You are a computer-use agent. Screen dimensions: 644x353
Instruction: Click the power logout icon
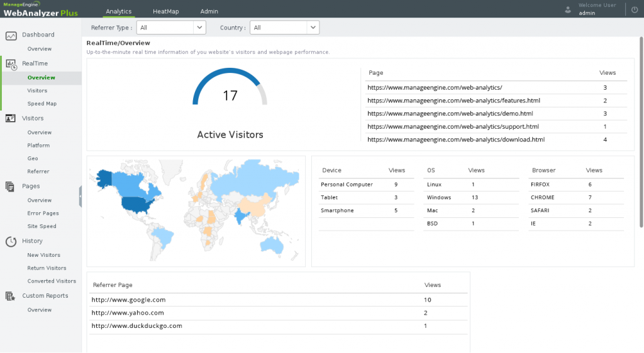click(635, 10)
